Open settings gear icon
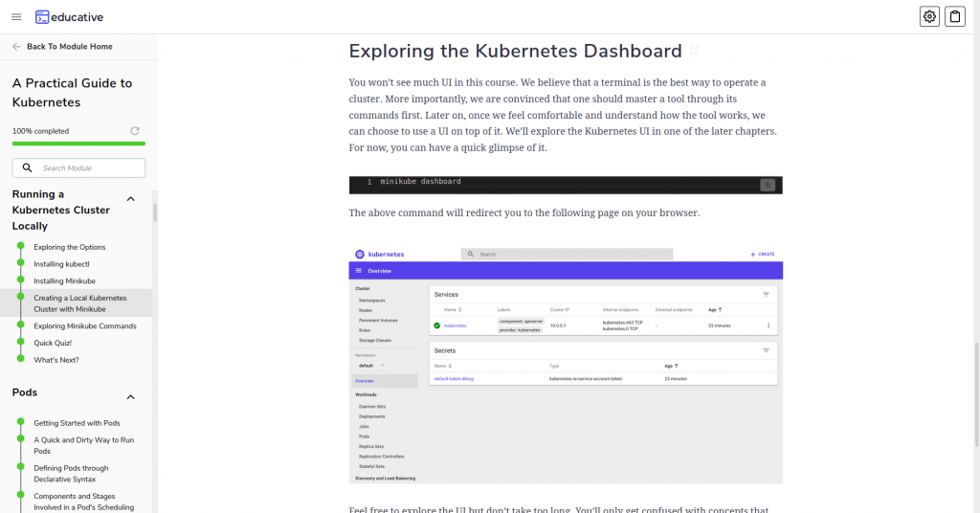This screenshot has width=980, height=513. [929, 17]
